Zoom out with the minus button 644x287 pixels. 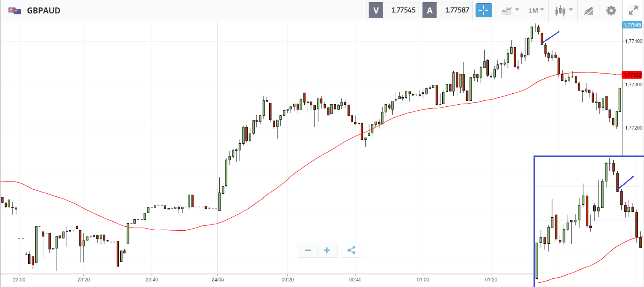(308, 250)
